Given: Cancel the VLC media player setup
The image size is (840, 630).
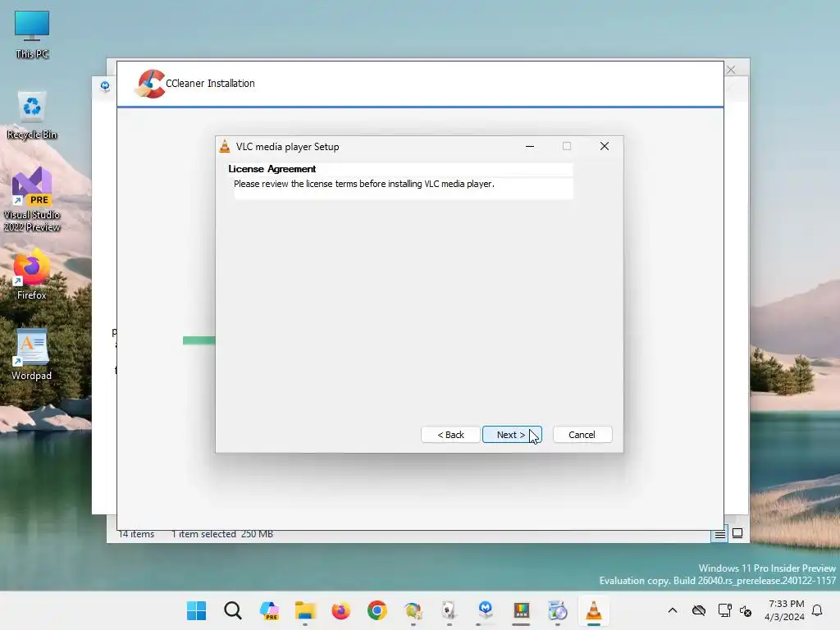Looking at the screenshot, I should (582, 435).
